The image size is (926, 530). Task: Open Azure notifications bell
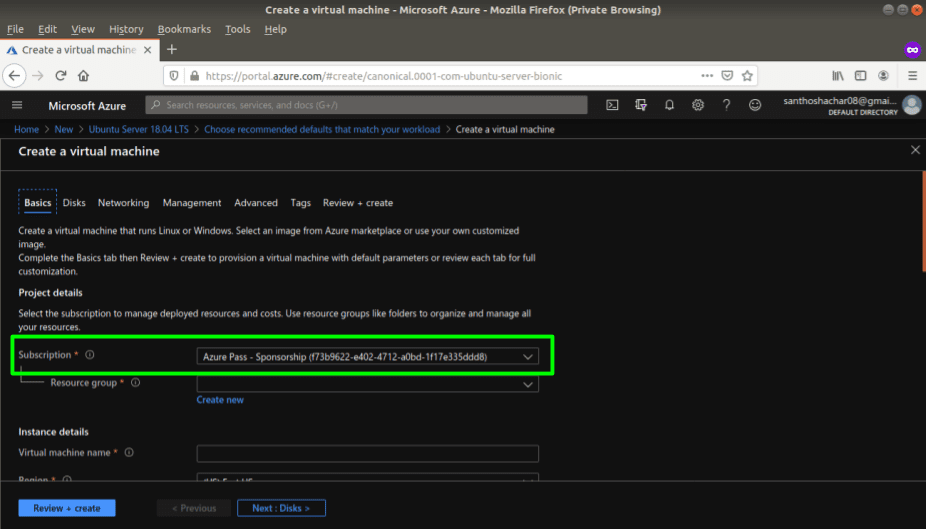tap(669, 105)
